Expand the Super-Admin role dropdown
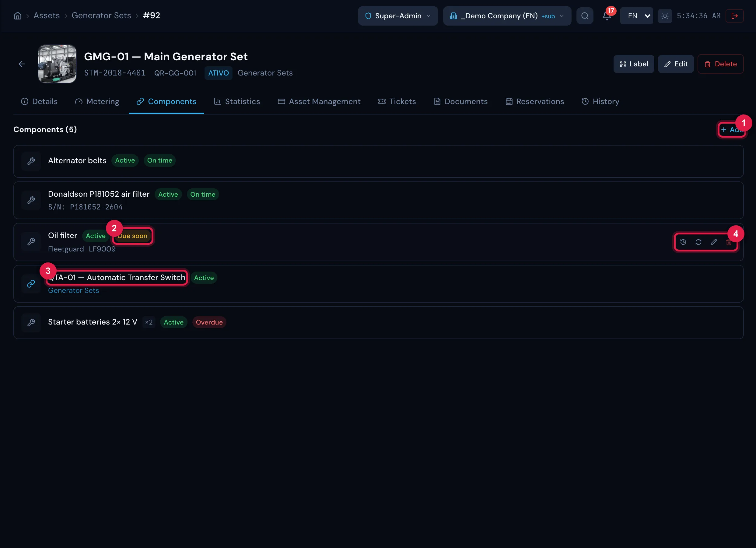 click(398, 16)
